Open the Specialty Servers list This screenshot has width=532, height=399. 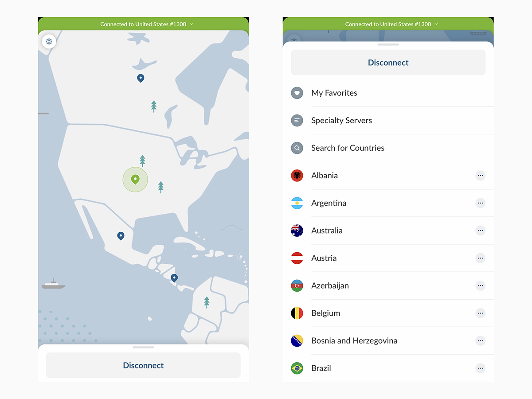coord(341,121)
